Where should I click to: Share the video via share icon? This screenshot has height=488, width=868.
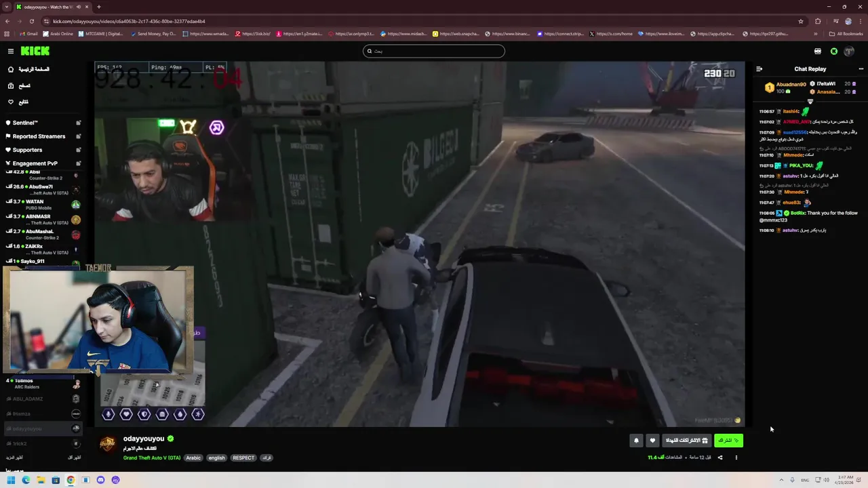(x=719, y=457)
